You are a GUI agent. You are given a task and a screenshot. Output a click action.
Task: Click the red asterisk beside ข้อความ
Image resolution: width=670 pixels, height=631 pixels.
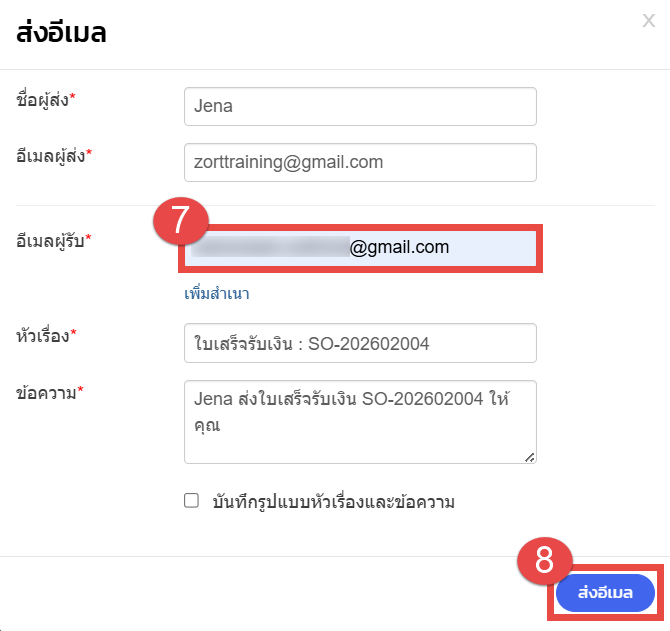tap(80, 390)
